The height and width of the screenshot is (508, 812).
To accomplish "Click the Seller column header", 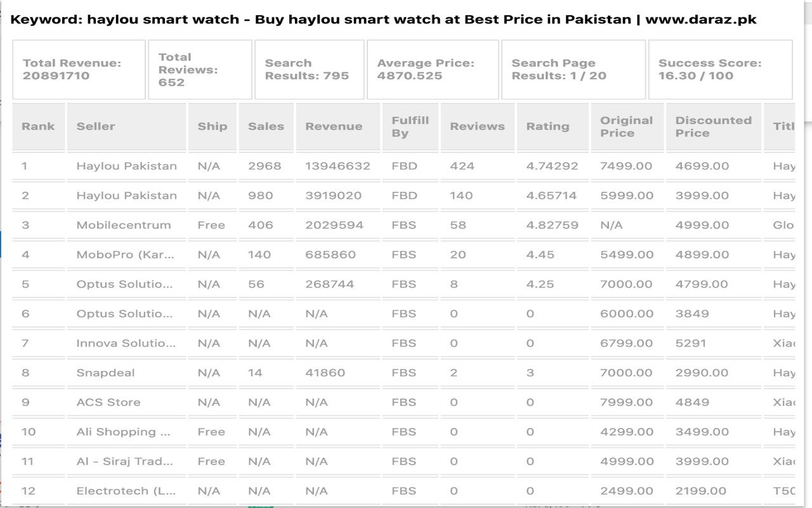I will click(x=126, y=126).
